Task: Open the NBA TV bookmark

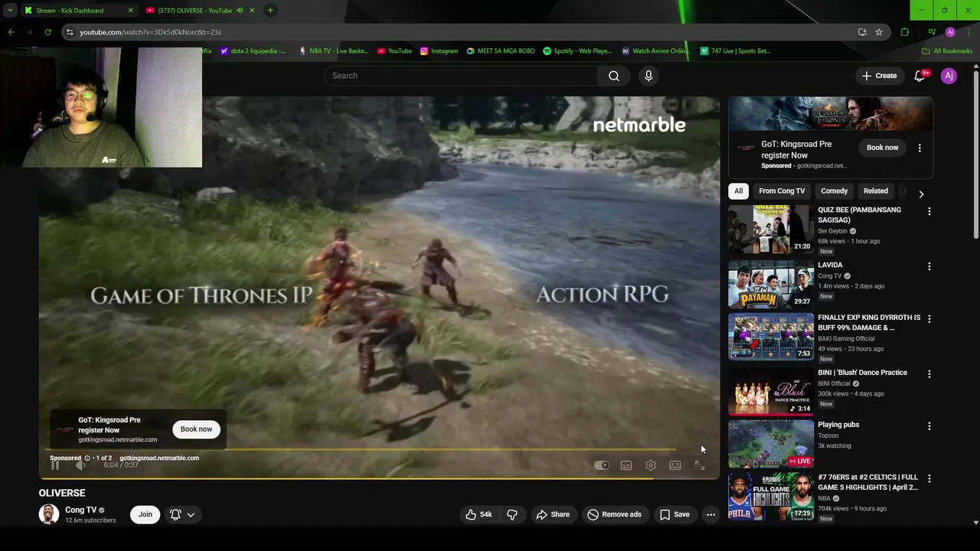Action: [x=334, y=51]
